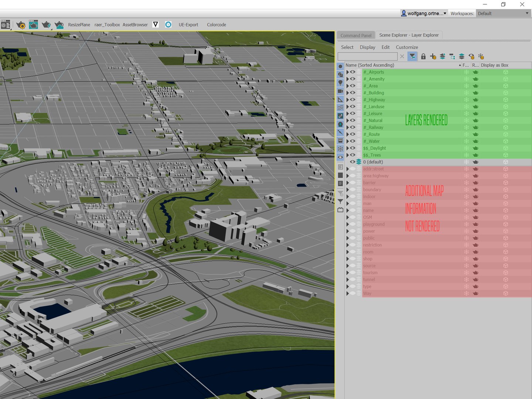This screenshot has height=399, width=532.
Task: Hide the #_Airports layer via eye icon
Action: pos(353,72)
